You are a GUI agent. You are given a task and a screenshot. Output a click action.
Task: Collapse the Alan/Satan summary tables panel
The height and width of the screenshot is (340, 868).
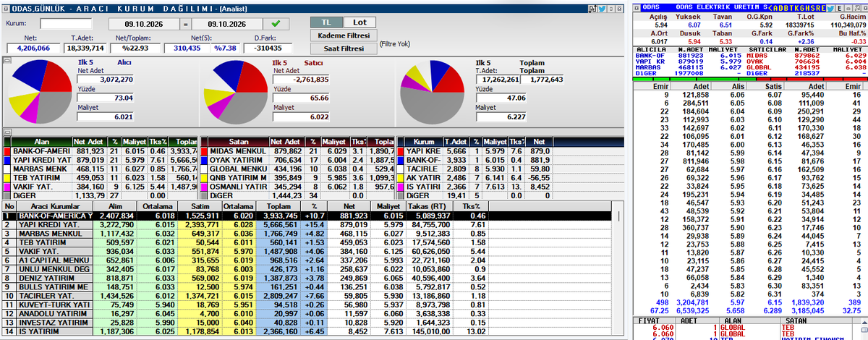pyautogui.click(x=6, y=132)
